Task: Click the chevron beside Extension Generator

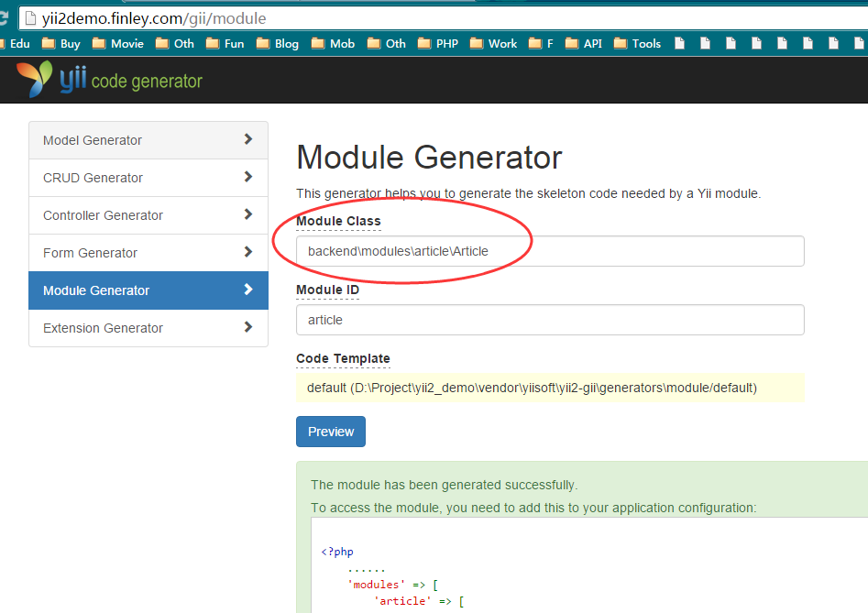Action: 248,327
